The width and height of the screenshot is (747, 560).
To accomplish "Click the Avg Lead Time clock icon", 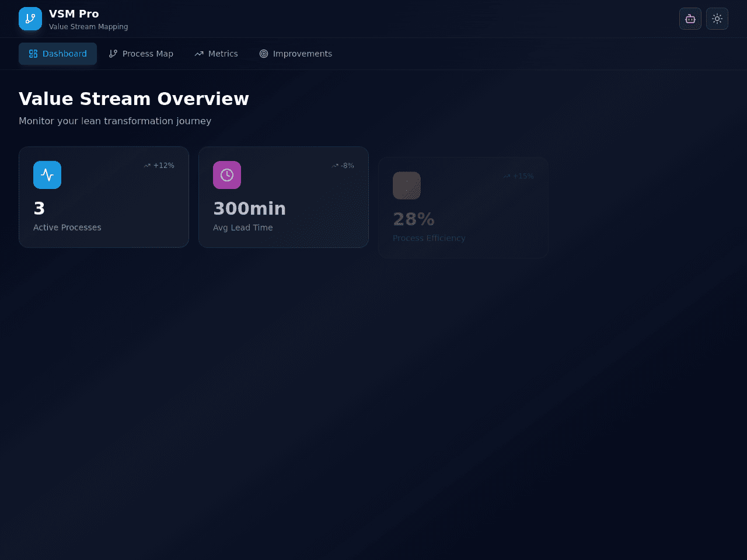I will click(227, 175).
